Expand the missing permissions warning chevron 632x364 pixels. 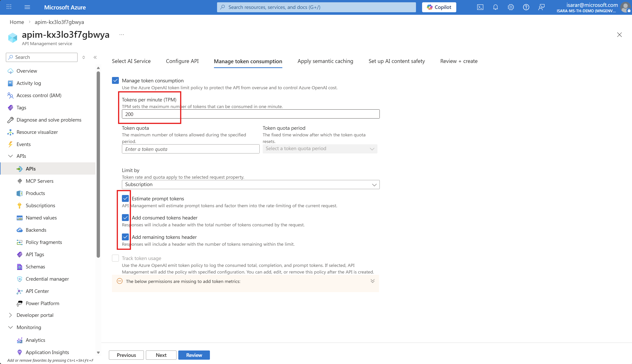[372, 281]
